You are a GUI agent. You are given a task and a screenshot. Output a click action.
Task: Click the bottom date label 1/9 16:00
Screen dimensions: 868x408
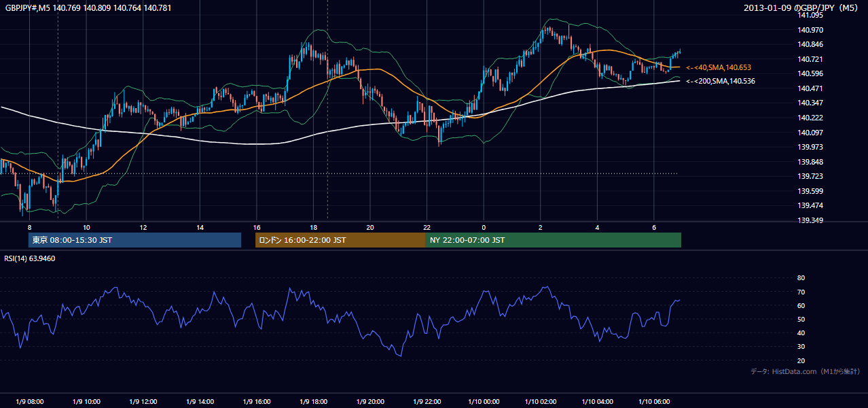click(257, 401)
